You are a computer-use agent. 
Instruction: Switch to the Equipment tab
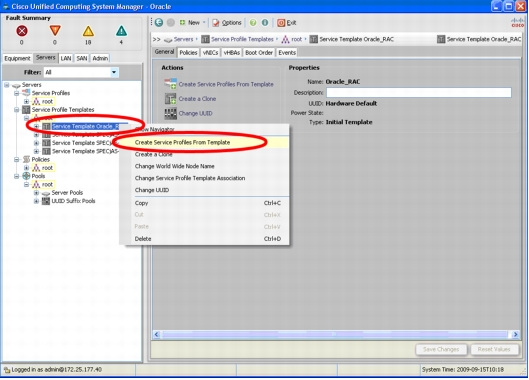click(17, 58)
